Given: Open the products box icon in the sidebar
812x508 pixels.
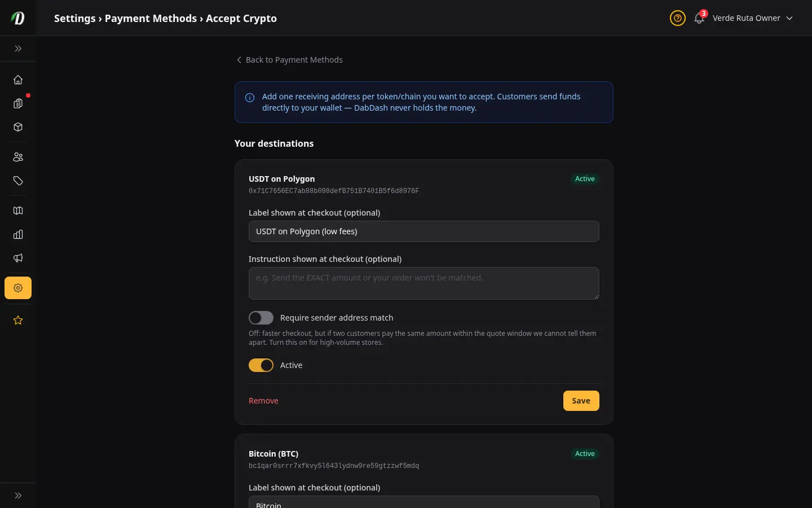Looking at the screenshot, I should click(x=18, y=127).
